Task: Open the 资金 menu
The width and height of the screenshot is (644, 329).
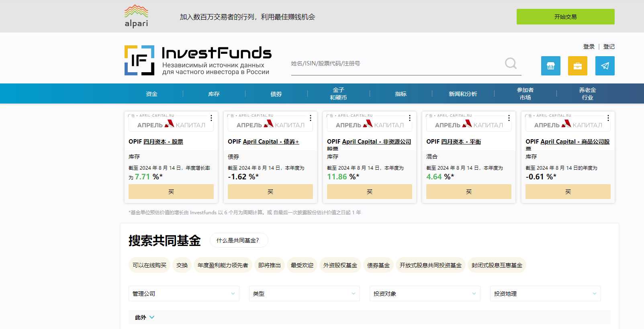Action: point(152,94)
